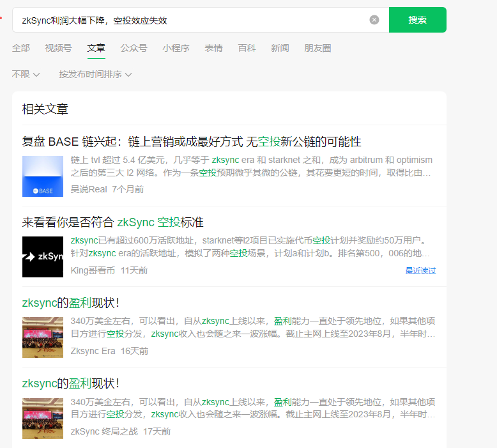This screenshot has width=497, height=448.
Task: Switch to the 视频号 tab
Action: pyautogui.click(x=58, y=48)
